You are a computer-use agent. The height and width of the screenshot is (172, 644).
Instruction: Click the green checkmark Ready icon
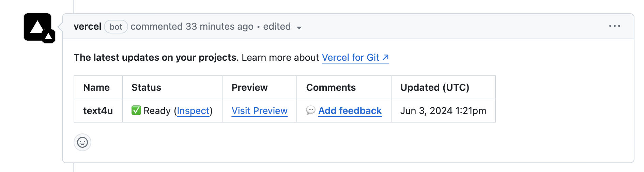(136, 111)
